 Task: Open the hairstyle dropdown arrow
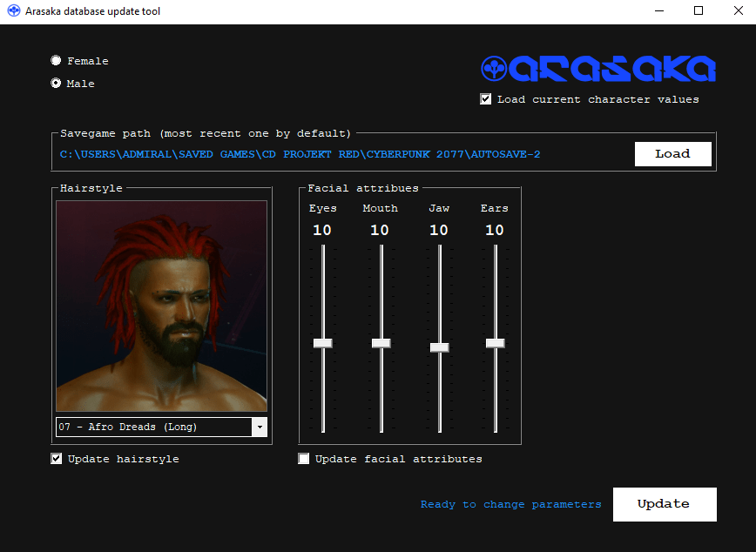[x=259, y=427]
